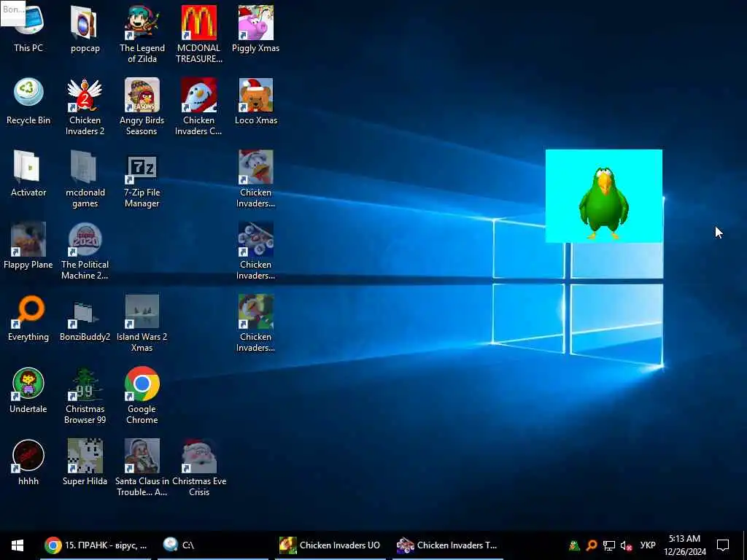
Task: Open the network status tray icon
Action: 609,545
